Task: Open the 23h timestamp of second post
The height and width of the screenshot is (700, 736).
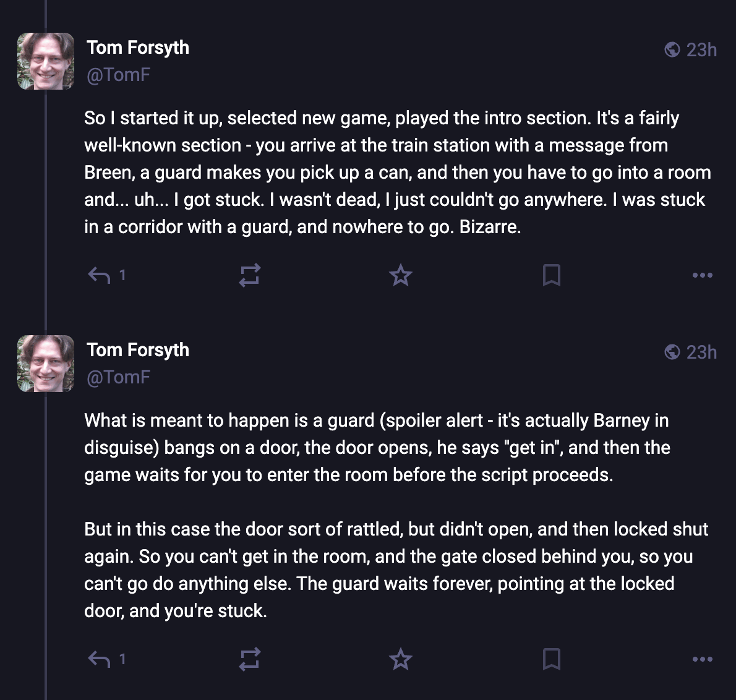Action: (701, 352)
